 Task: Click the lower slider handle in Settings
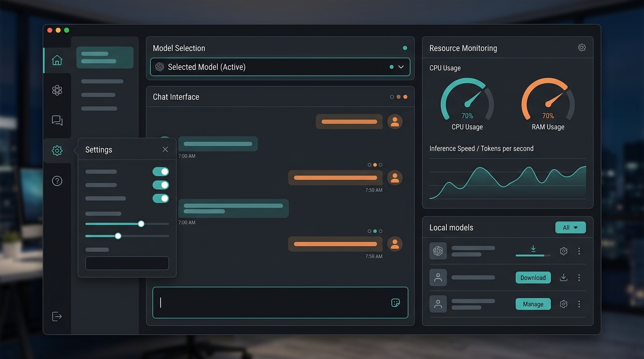118,236
